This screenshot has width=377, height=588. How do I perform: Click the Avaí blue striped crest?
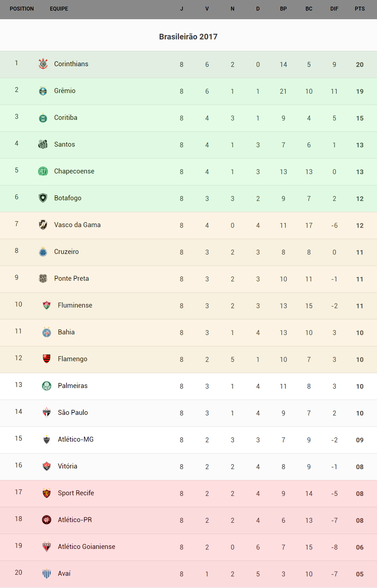pyautogui.click(x=47, y=573)
